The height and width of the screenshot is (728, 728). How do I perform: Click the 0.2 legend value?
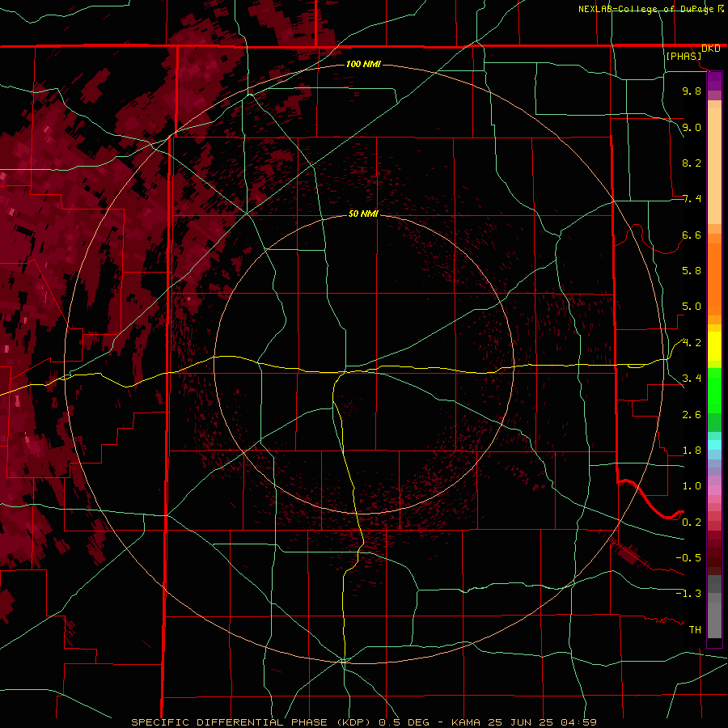point(692,523)
